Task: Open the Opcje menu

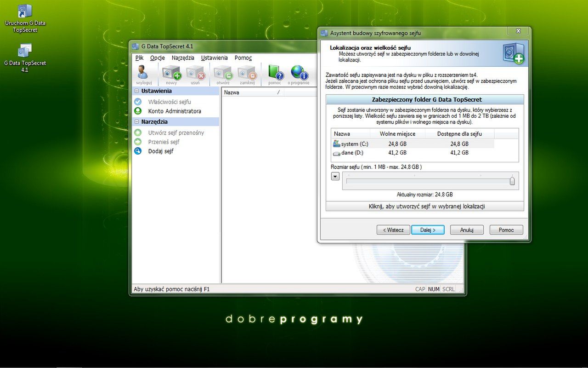Action: coord(158,58)
